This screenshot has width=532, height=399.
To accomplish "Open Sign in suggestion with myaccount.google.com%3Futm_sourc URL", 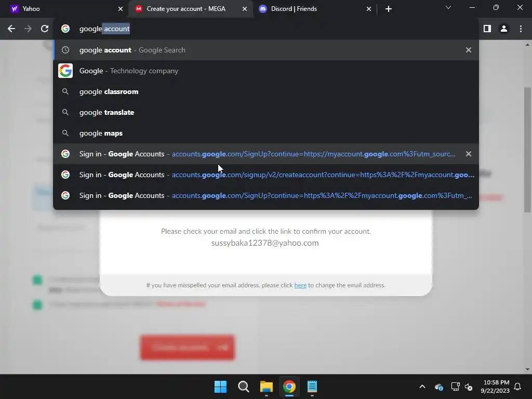I will [266, 154].
